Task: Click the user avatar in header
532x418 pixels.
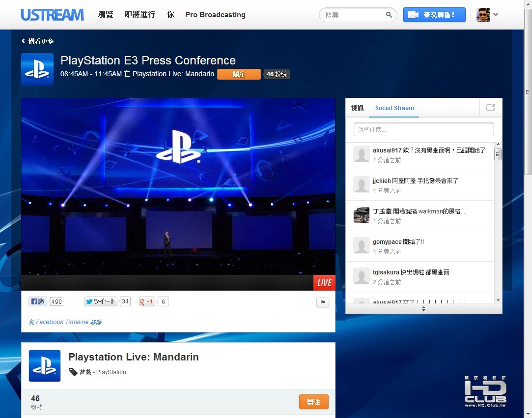Action: point(483,15)
